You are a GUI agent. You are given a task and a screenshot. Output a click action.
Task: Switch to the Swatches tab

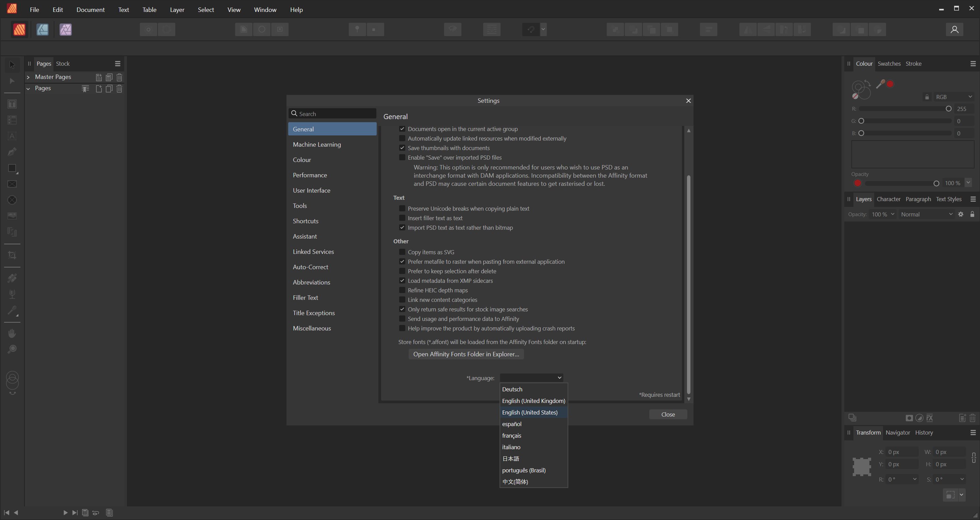pos(889,64)
